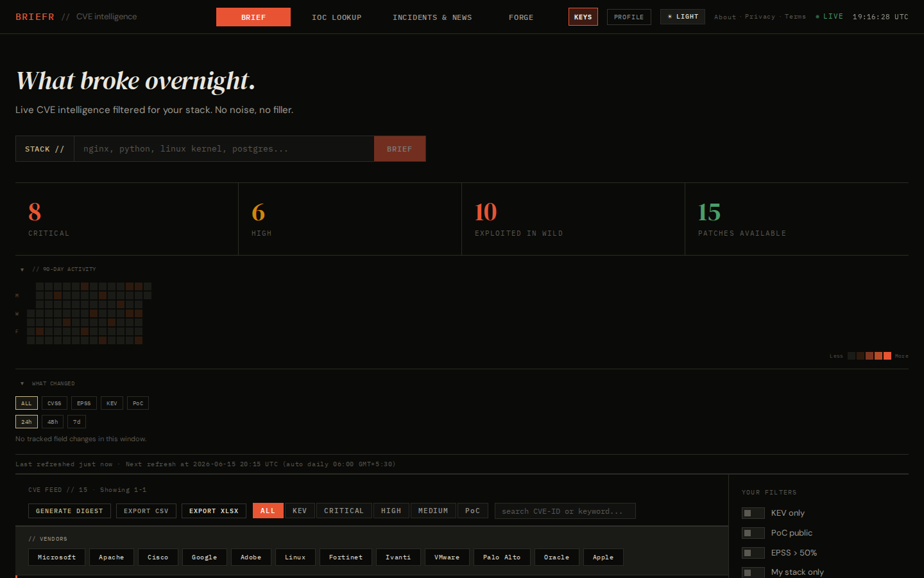Screen dimensions: 924x578
Task: Filter changes by PoC
Action: pyautogui.click(x=138, y=403)
